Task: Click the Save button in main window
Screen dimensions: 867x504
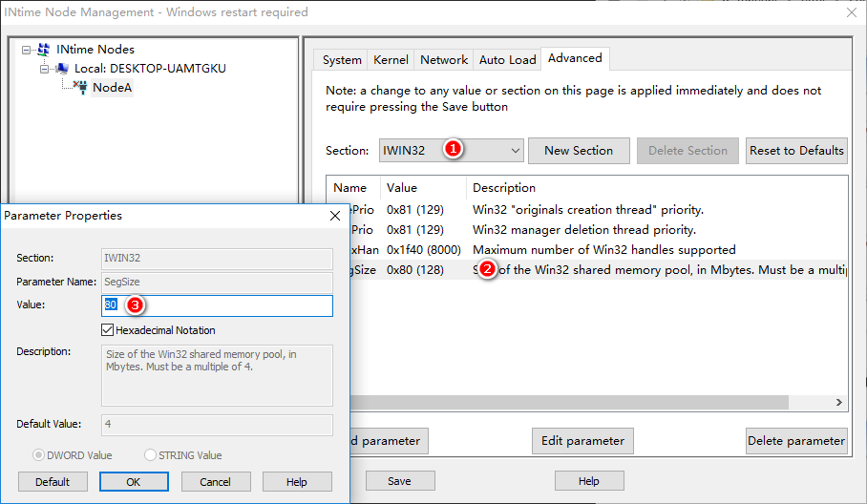Action: [x=400, y=481]
